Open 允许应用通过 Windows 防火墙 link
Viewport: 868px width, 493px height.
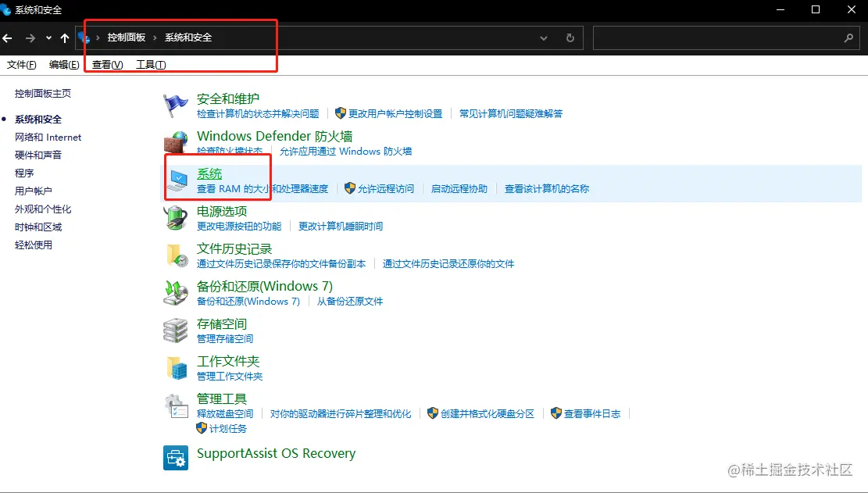tap(345, 152)
